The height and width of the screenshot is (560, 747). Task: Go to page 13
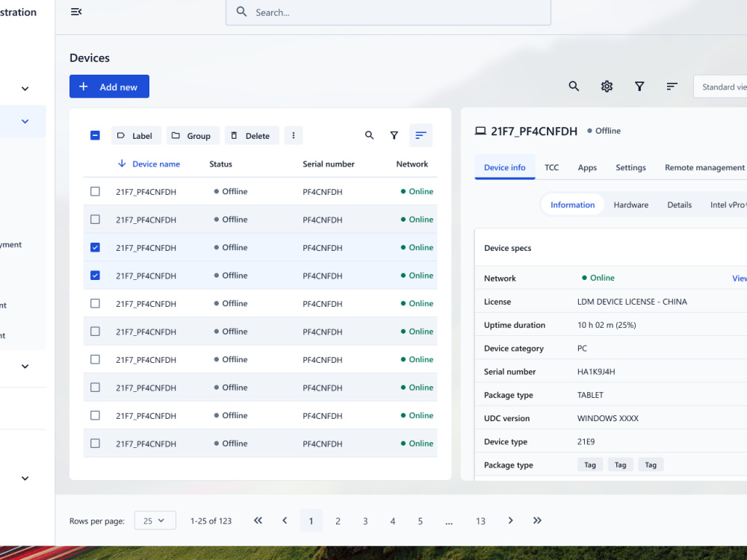(480, 521)
